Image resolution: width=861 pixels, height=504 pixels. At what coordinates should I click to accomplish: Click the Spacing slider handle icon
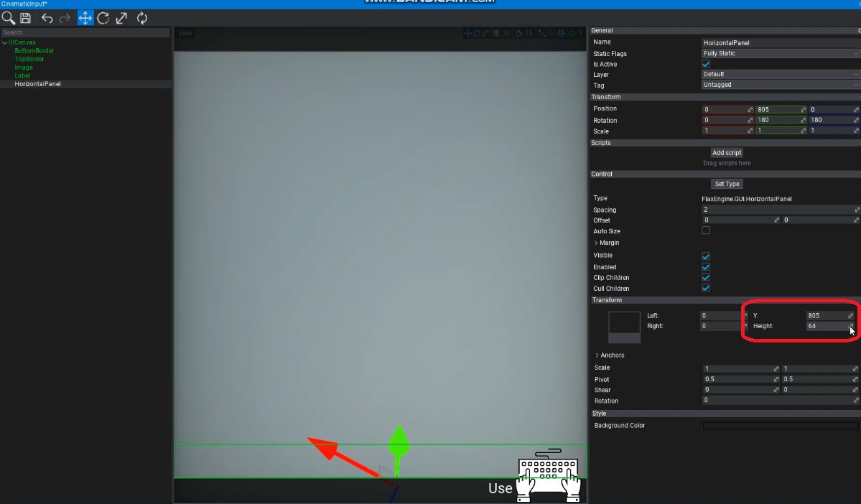tap(857, 210)
